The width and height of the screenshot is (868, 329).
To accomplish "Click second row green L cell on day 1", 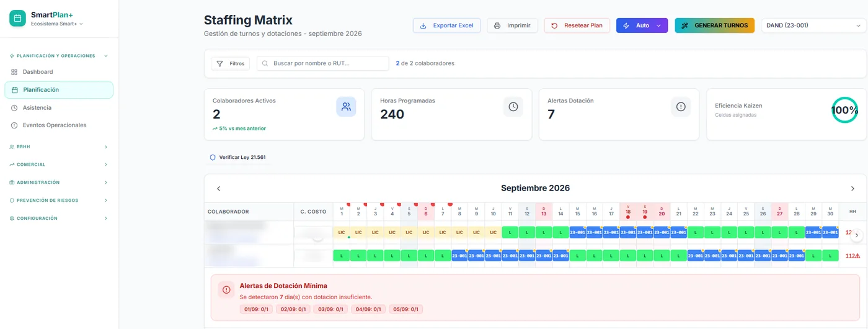I will (x=342, y=255).
